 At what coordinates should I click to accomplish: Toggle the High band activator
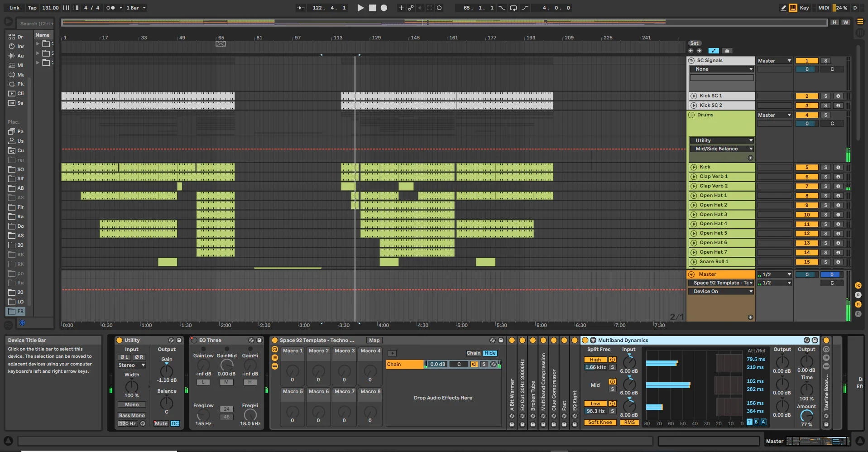pyautogui.click(x=613, y=360)
